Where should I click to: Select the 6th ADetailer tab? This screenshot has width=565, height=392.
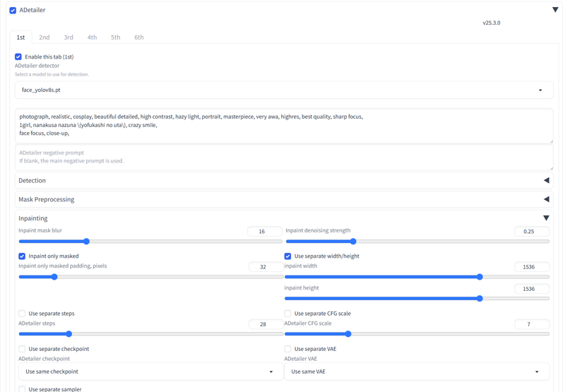click(139, 37)
